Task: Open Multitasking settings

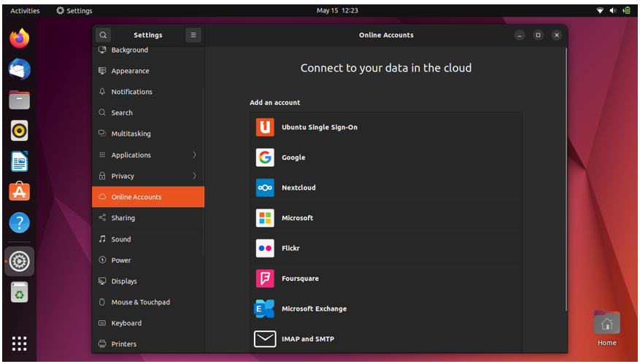Action: 148,133
